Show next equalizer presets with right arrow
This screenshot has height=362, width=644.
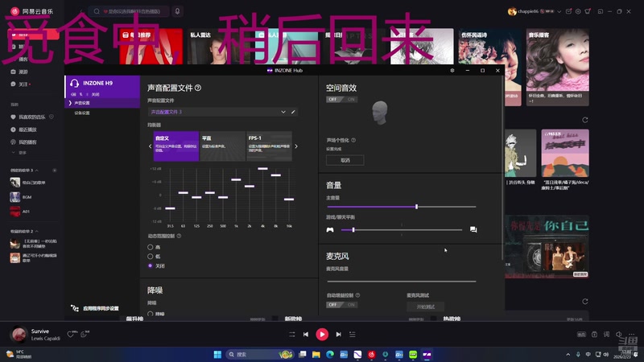[296, 146]
